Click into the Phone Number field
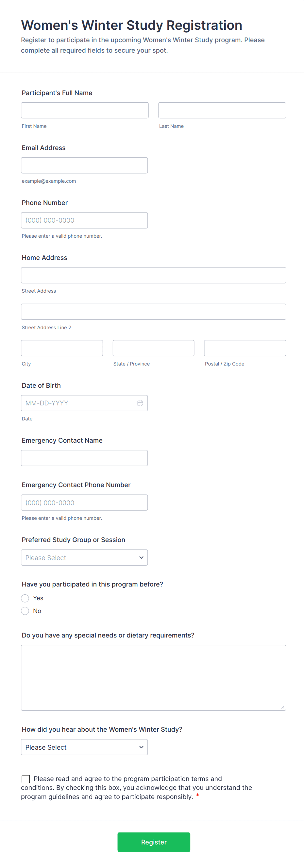Viewport: 304px width, 868px height. click(84, 220)
